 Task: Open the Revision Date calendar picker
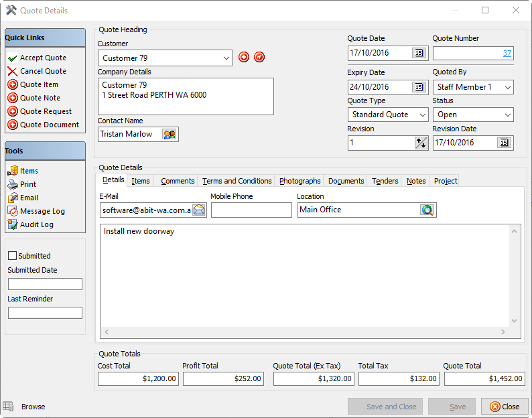pyautogui.click(x=504, y=143)
